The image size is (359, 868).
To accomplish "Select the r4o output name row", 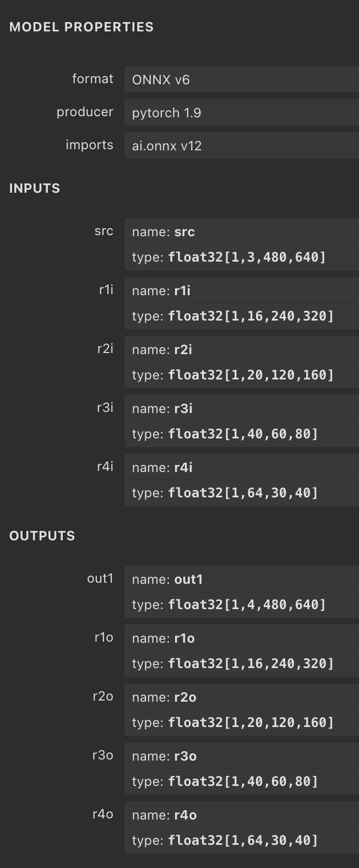I will [x=242, y=815].
